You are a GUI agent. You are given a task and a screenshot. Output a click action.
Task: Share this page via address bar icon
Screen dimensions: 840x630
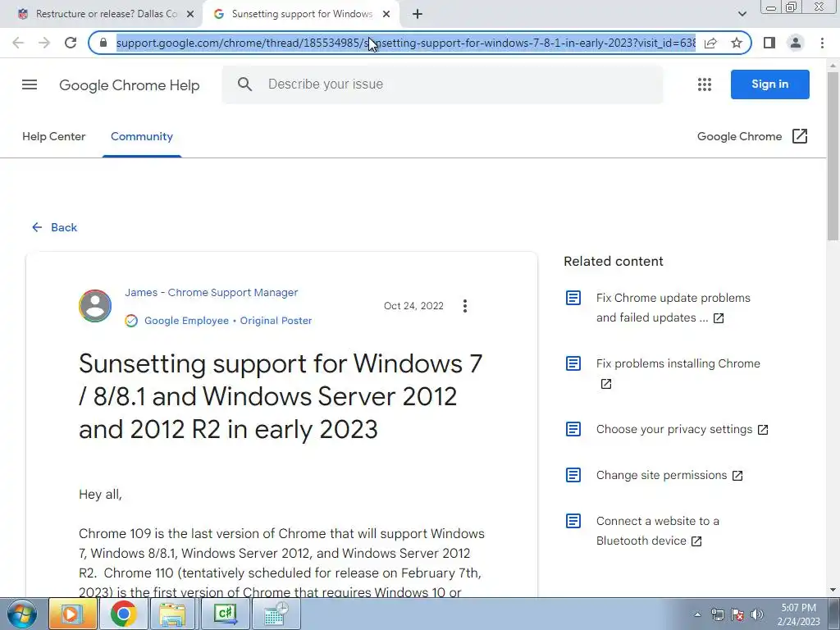710,43
